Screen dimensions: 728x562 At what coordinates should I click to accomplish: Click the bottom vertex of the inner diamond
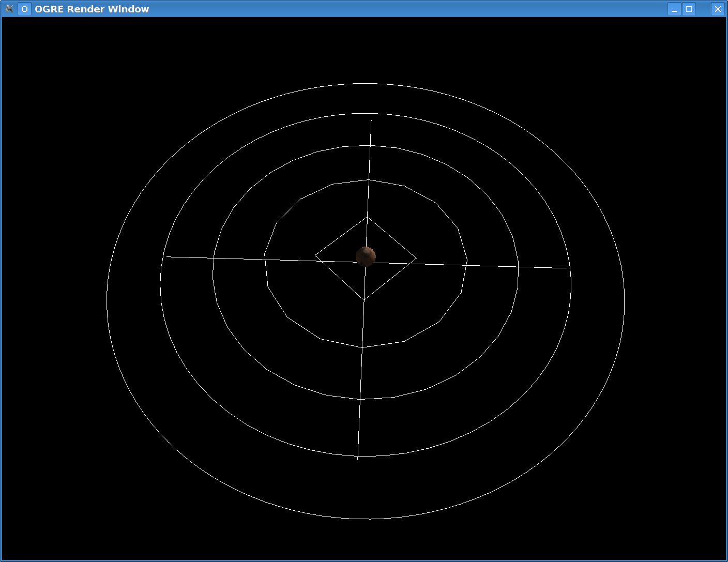364,300
